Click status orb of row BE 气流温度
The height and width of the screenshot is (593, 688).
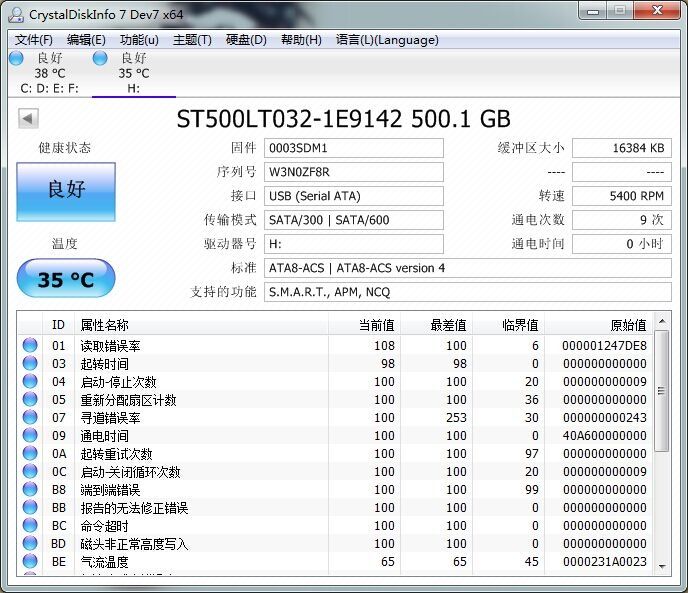(x=30, y=561)
